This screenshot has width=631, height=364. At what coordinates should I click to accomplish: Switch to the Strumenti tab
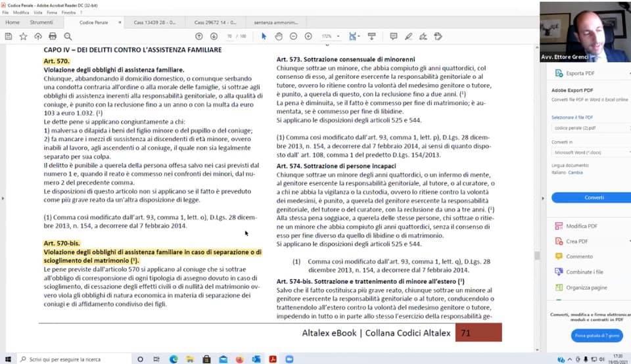coord(41,22)
